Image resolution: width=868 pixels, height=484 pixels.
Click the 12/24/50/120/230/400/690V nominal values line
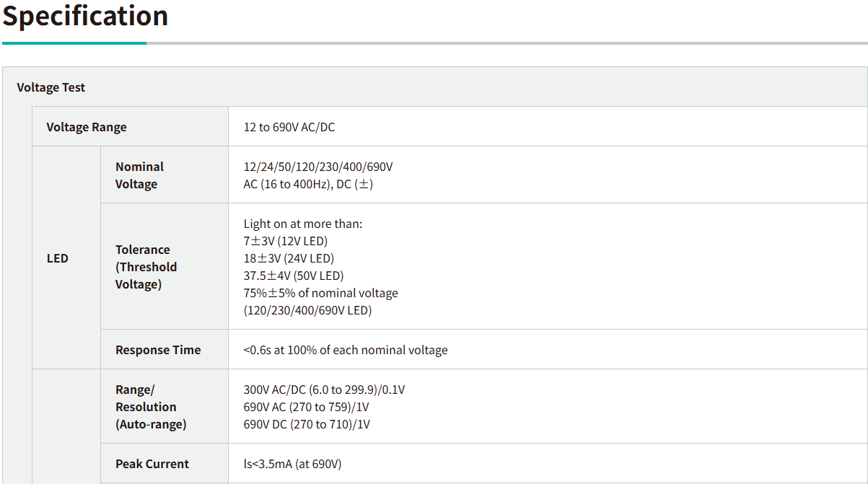(318, 167)
